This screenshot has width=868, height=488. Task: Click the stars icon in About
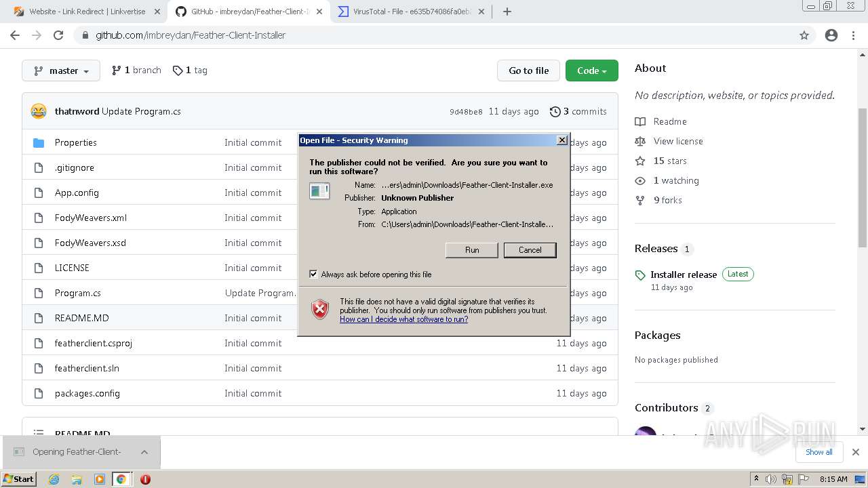(640, 161)
